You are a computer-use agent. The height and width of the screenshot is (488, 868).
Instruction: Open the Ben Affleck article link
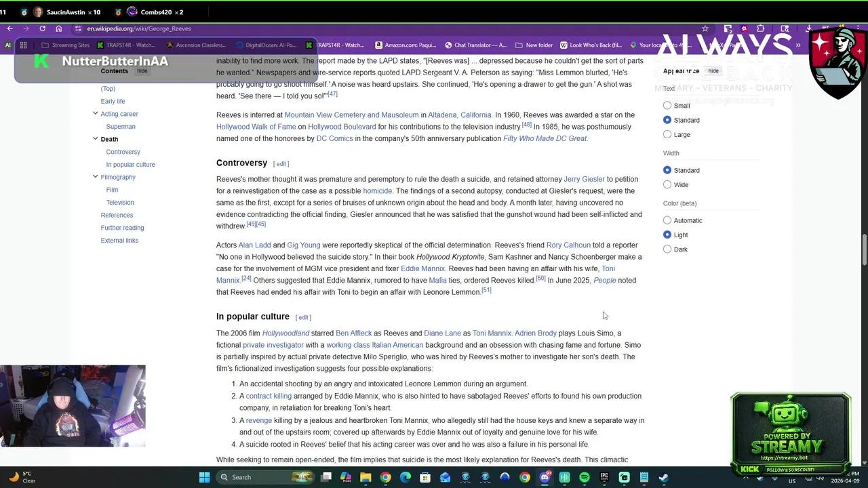[353, 333]
